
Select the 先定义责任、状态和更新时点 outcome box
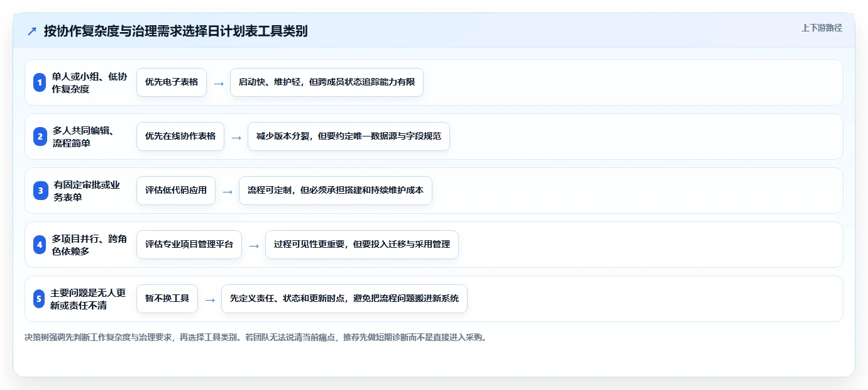coord(344,299)
